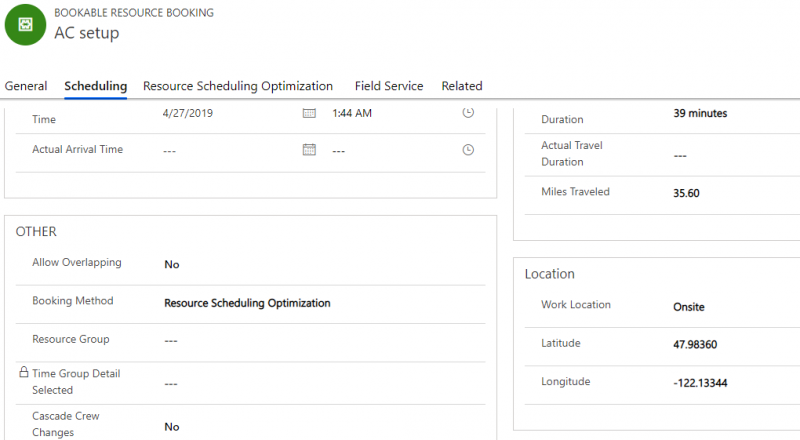Click the green Bookable Resource Booking entity icon
Screen dimensions: 800x440
[25, 24]
